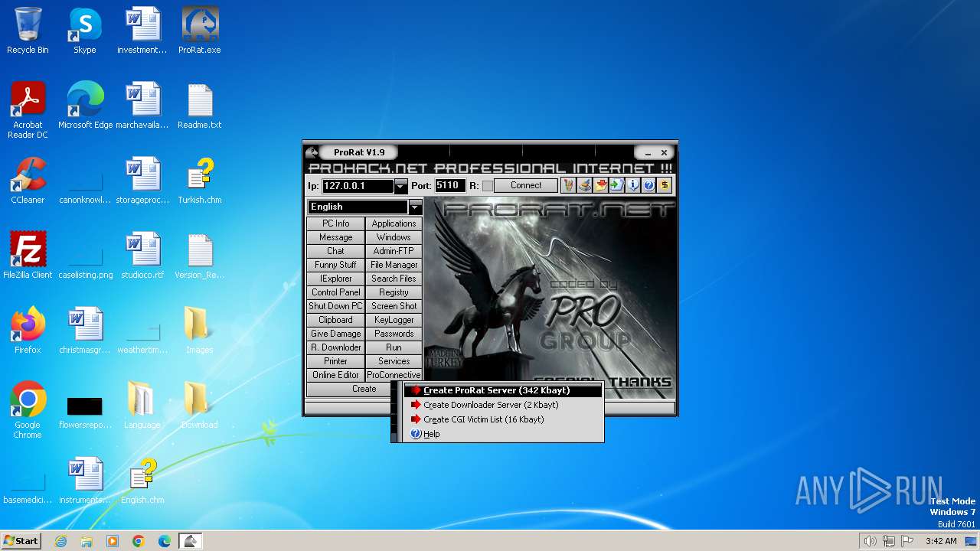
Task: Open the File Manager
Action: pyautogui.click(x=394, y=265)
